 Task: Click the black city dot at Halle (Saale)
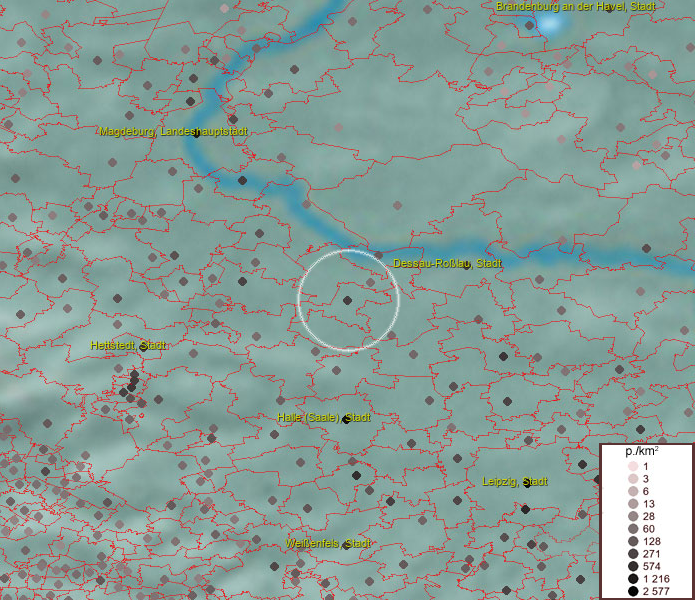click(x=347, y=419)
